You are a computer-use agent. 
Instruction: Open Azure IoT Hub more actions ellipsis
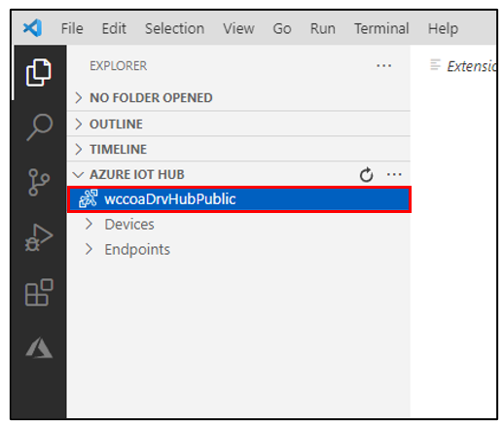(x=394, y=175)
